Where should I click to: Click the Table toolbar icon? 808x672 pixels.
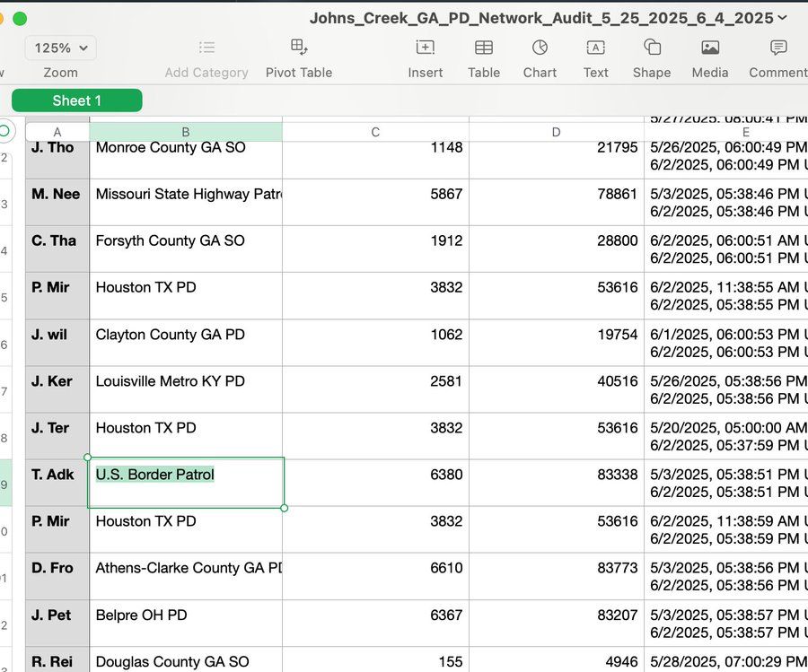point(483,48)
